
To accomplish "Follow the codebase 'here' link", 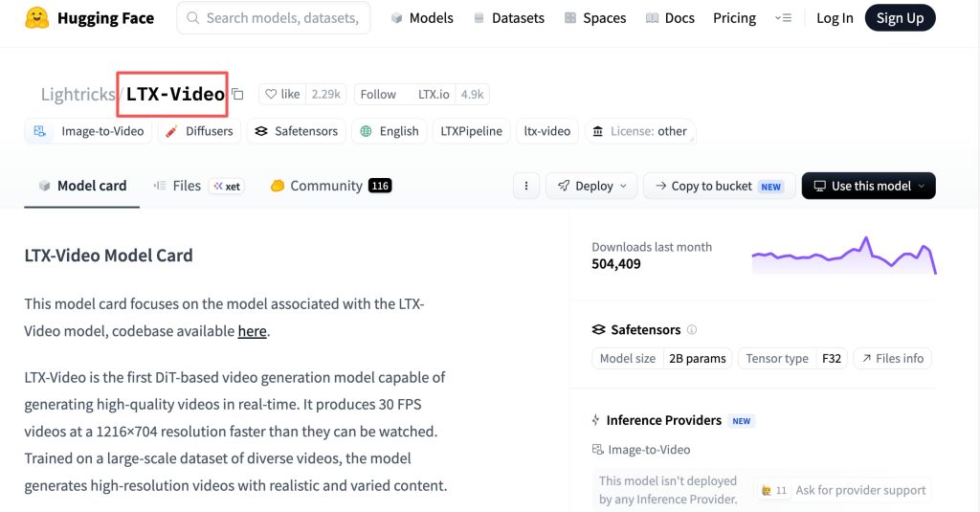I will pyautogui.click(x=252, y=331).
